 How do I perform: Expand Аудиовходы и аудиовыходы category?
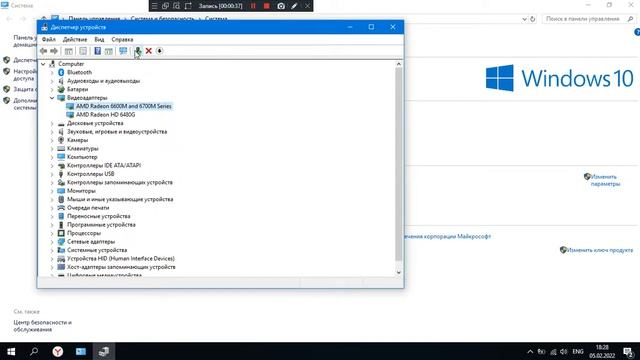coord(52,81)
